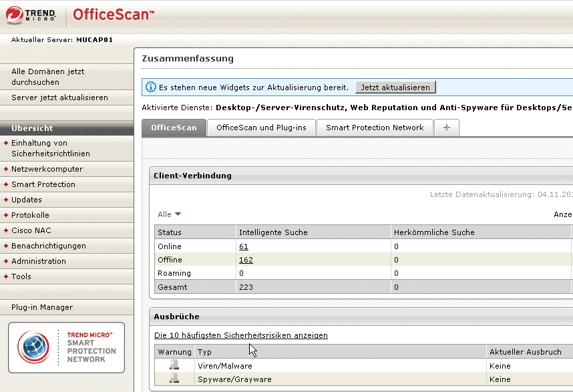Click the Status column header
The height and width of the screenshot is (392, 573).
[196, 232]
